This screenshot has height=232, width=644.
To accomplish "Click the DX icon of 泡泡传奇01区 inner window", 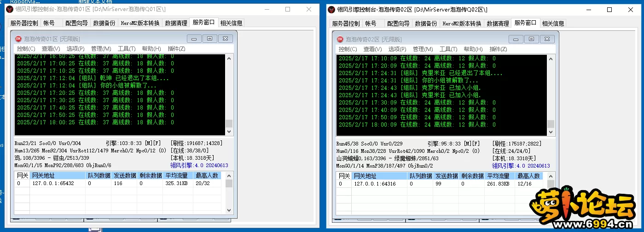I will click(x=18, y=39).
